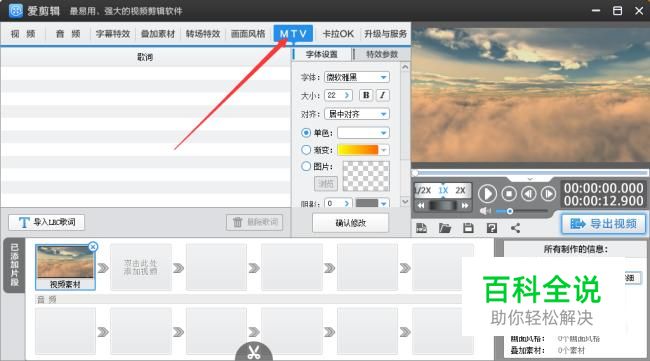Click the 爱剪辑 app logo
The height and width of the screenshot is (361, 650).
[x=16, y=10]
